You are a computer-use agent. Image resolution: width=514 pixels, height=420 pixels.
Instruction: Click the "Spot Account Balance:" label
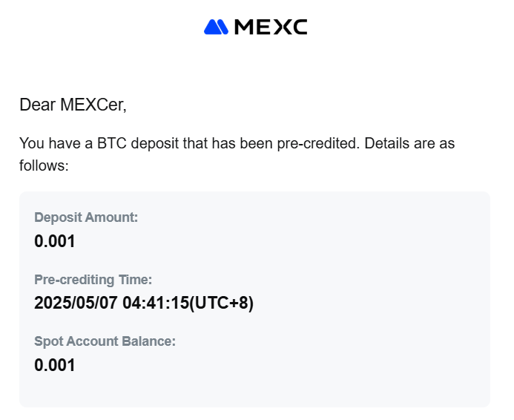point(105,341)
